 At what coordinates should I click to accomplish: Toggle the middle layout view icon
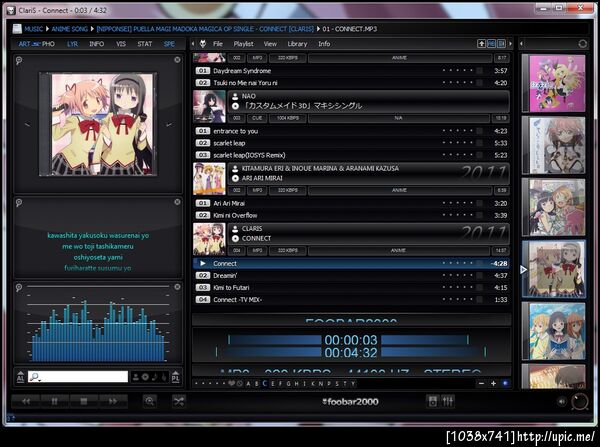pos(491,44)
